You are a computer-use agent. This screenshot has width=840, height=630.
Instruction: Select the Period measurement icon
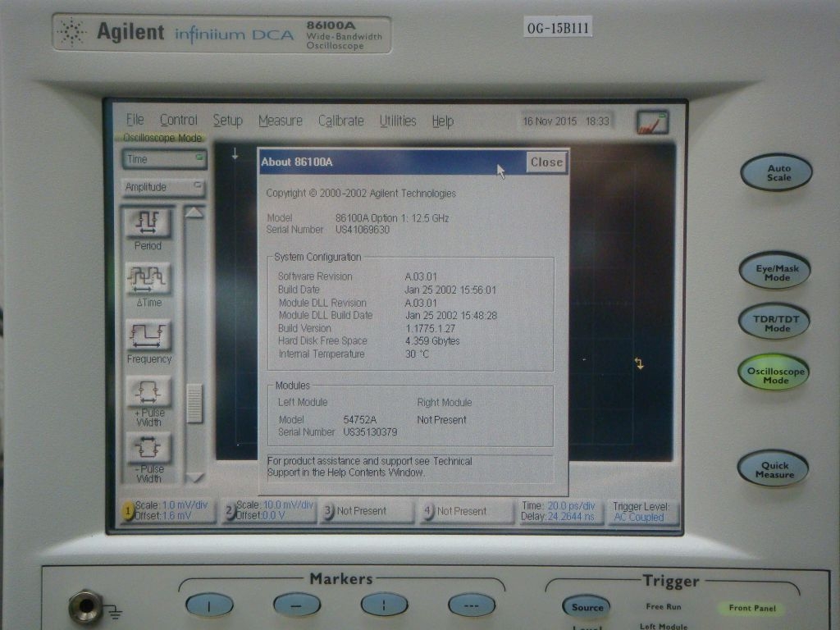coord(148,223)
